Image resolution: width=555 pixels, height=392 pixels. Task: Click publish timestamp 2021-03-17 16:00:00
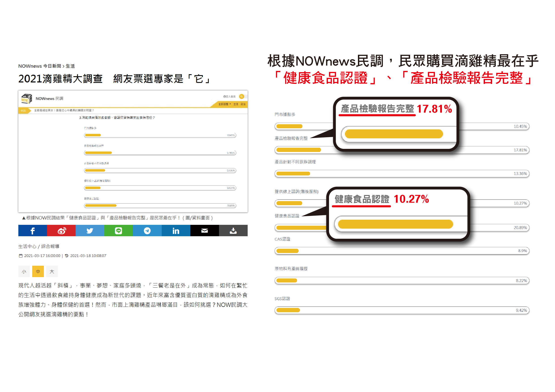[x=42, y=256]
